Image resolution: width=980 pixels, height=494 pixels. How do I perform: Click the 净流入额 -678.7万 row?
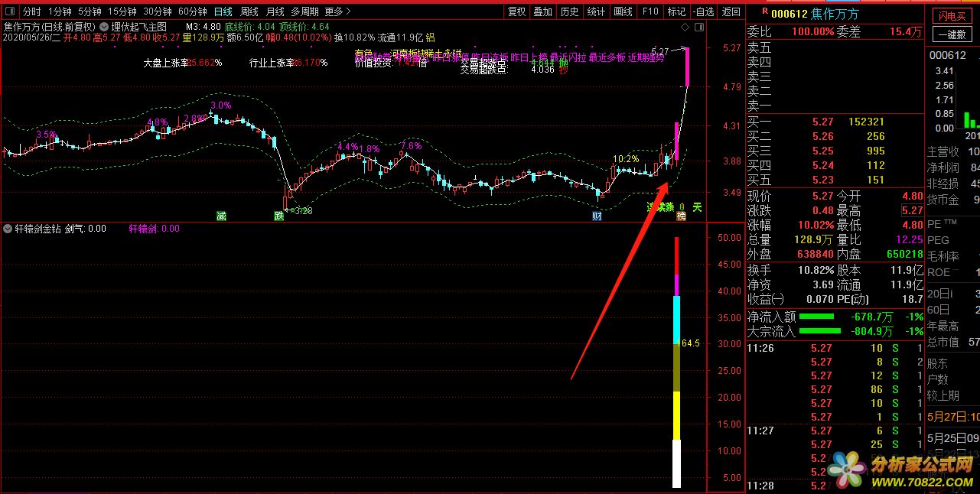pos(835,317)
